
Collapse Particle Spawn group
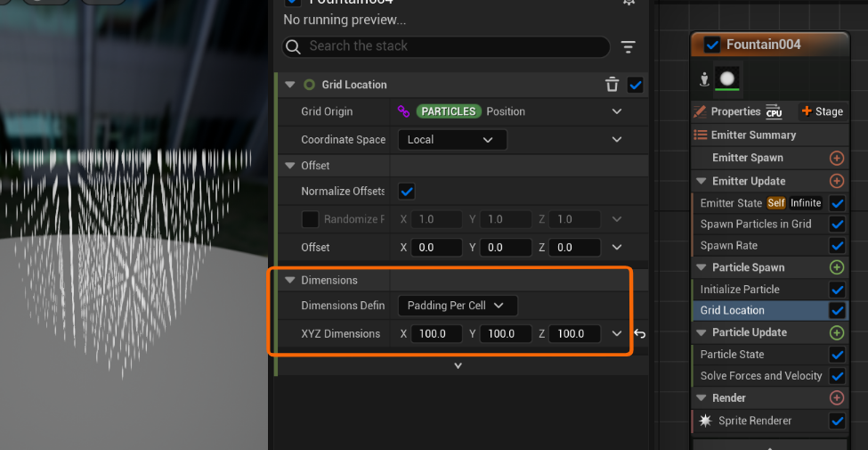coord(702,267)
